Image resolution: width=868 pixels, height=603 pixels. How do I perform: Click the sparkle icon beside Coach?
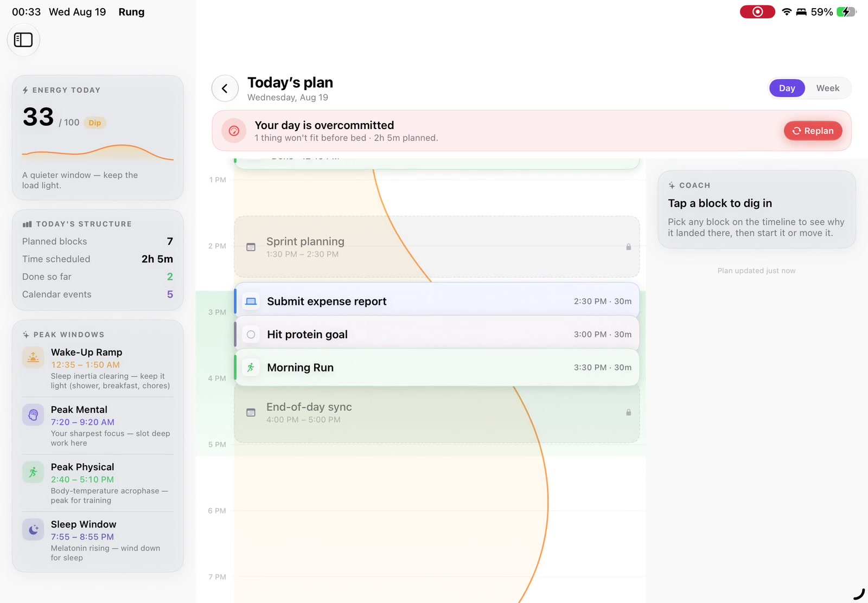point(672,185)
